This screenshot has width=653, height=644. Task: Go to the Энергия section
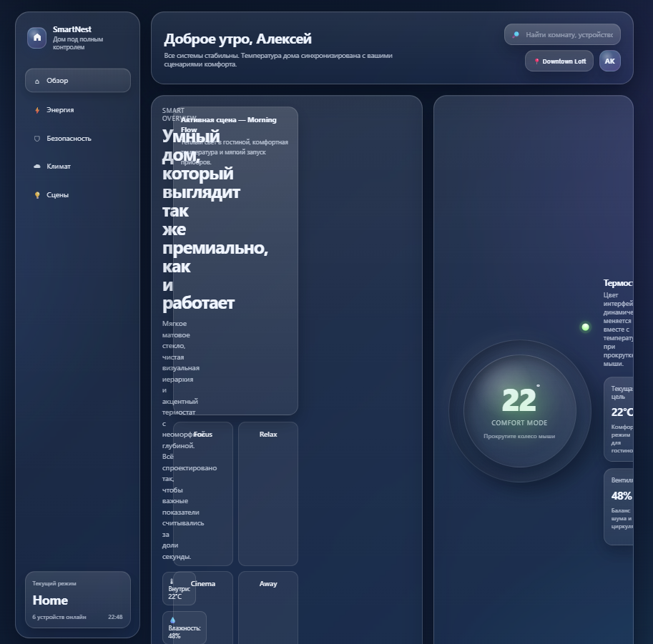click(x=78, y=110)
